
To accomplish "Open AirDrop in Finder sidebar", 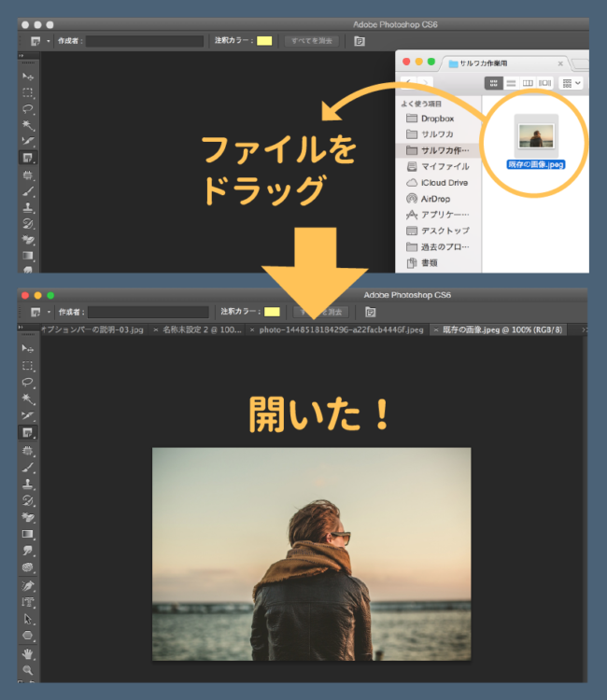I will 435,199.
